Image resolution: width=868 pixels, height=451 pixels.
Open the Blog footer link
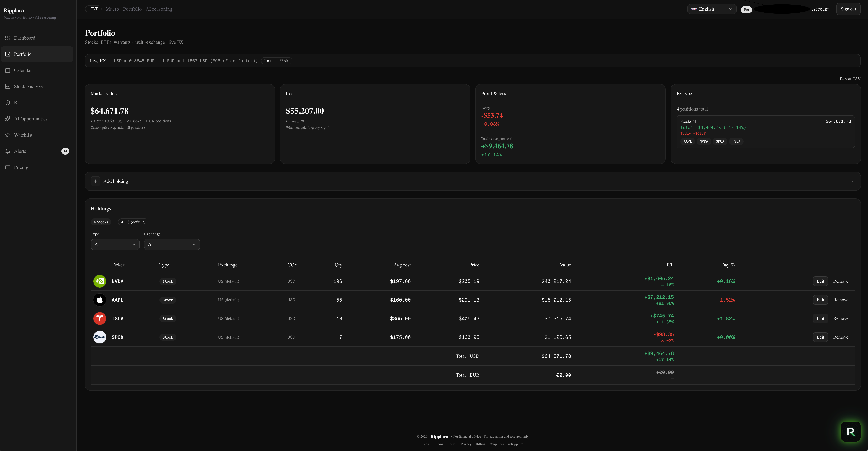(x=426, y=444)
